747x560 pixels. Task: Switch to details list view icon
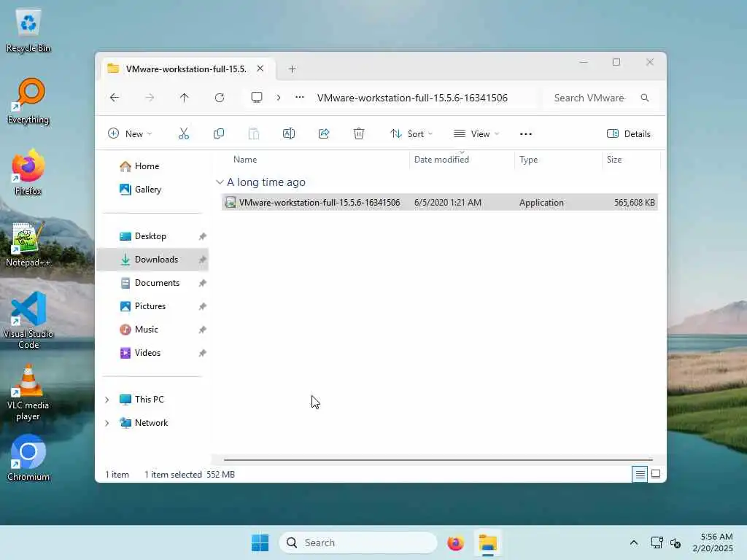640,474
